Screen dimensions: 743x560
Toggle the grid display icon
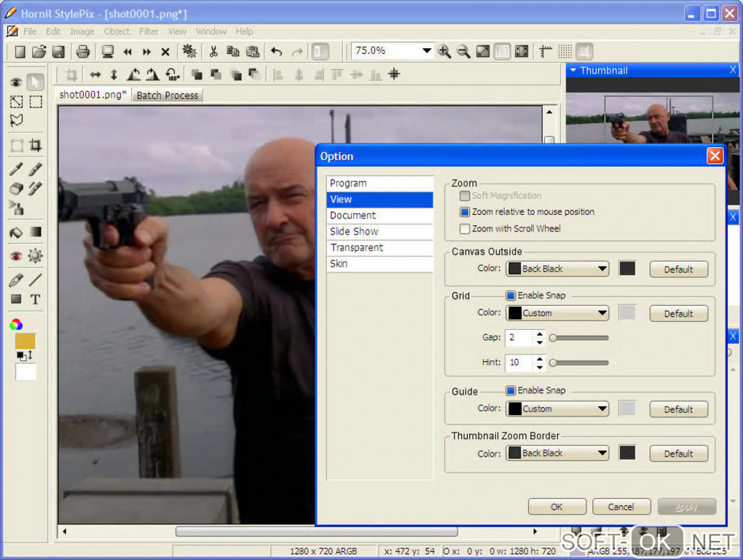(x=565, y=51)
